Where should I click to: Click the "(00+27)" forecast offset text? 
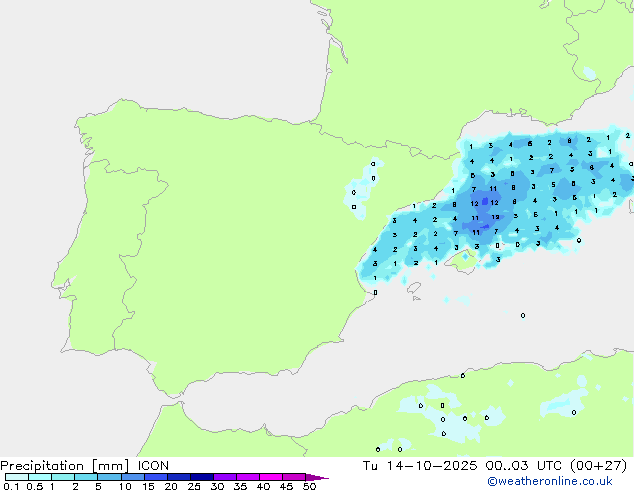pos(600,465)
